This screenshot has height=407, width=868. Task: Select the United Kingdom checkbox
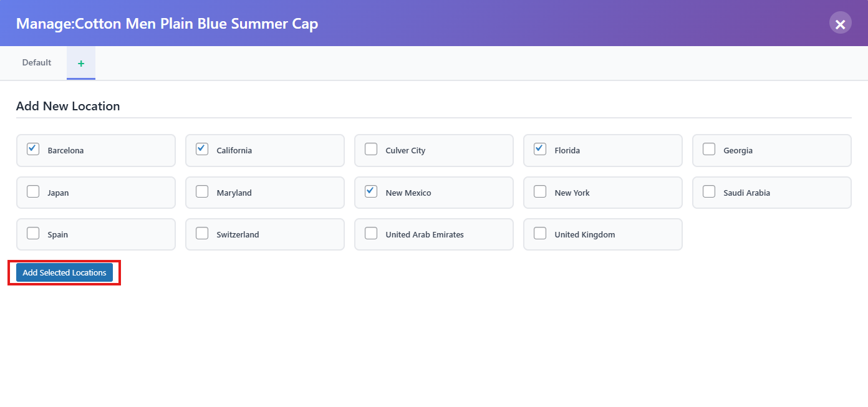pos(540,234)
